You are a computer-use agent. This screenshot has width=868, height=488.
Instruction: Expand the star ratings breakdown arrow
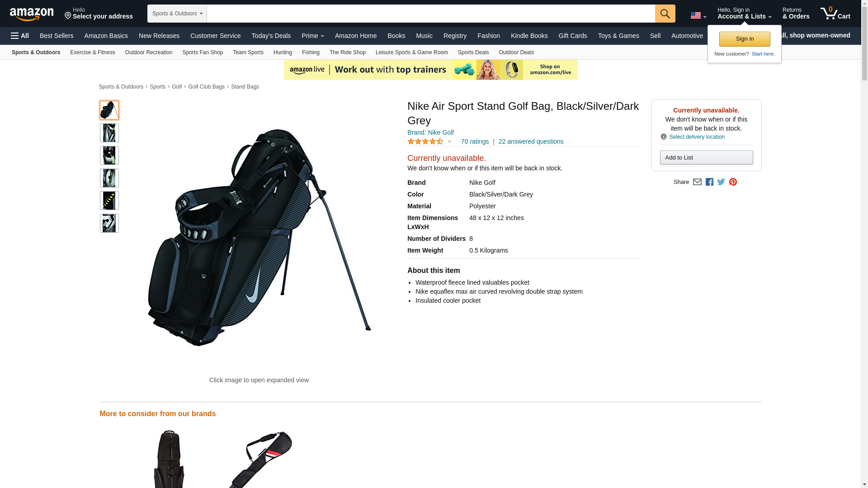(449, 141)
